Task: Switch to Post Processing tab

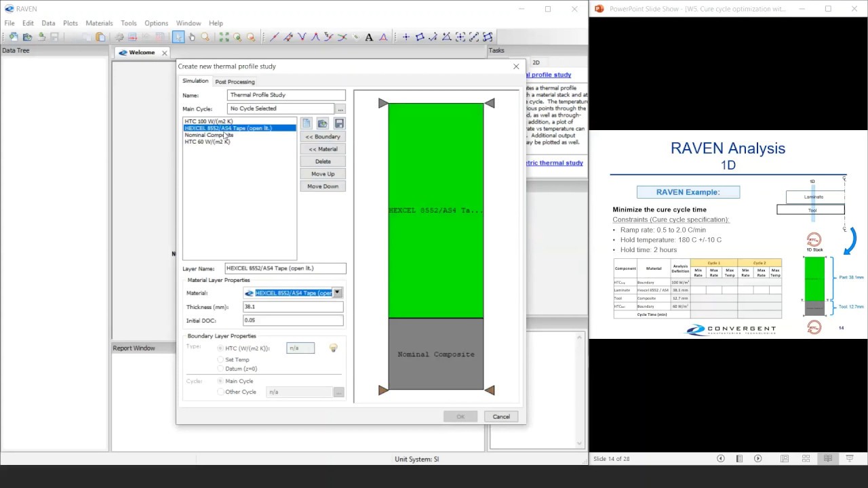Action: coord(235,82)
